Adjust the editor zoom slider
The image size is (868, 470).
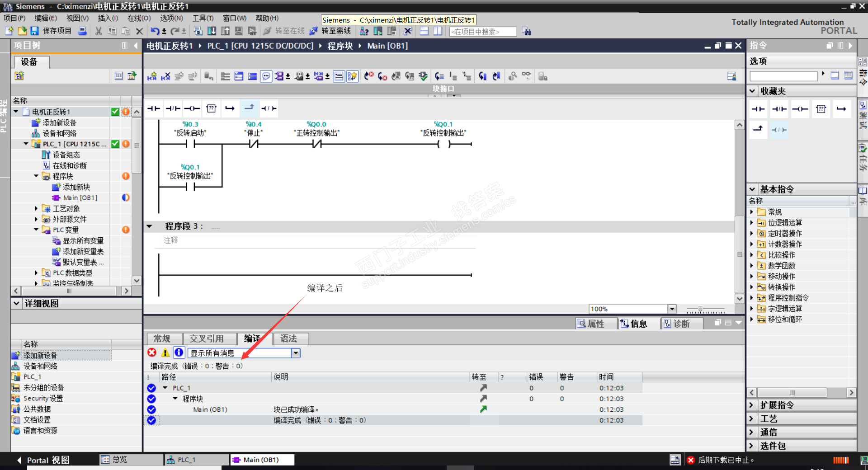click(700, 310)
